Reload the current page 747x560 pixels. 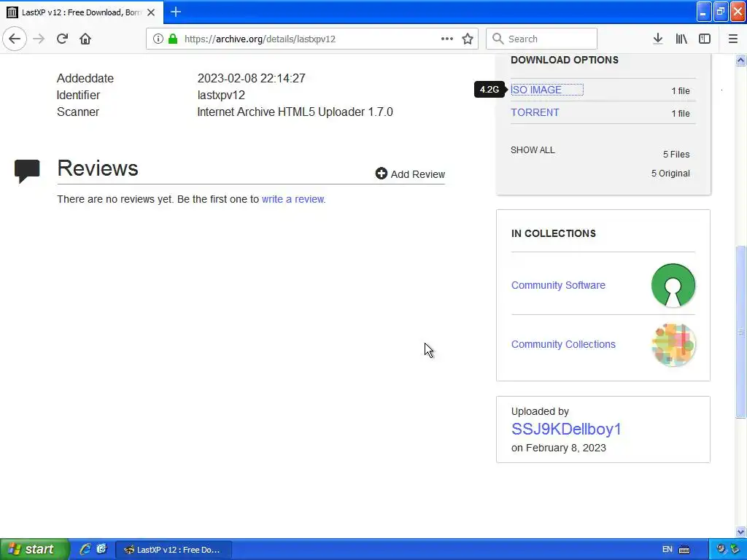pyautogui.click(x=62, y=39)
